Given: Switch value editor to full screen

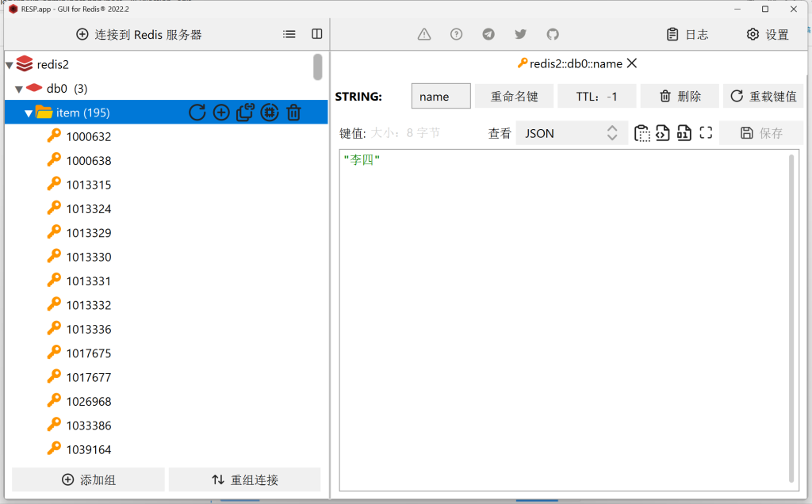Looking at the screenshot, I should tap(706, 133).
